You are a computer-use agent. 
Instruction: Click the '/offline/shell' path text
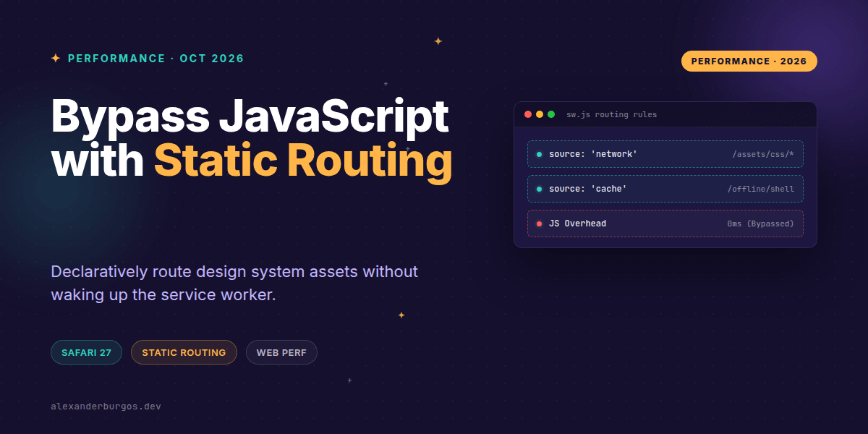coord(761,189)
